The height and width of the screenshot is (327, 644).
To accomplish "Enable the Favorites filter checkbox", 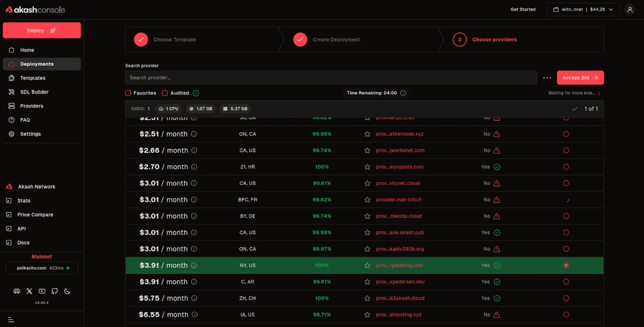I will pyautogui.click(x=128, y=93).
